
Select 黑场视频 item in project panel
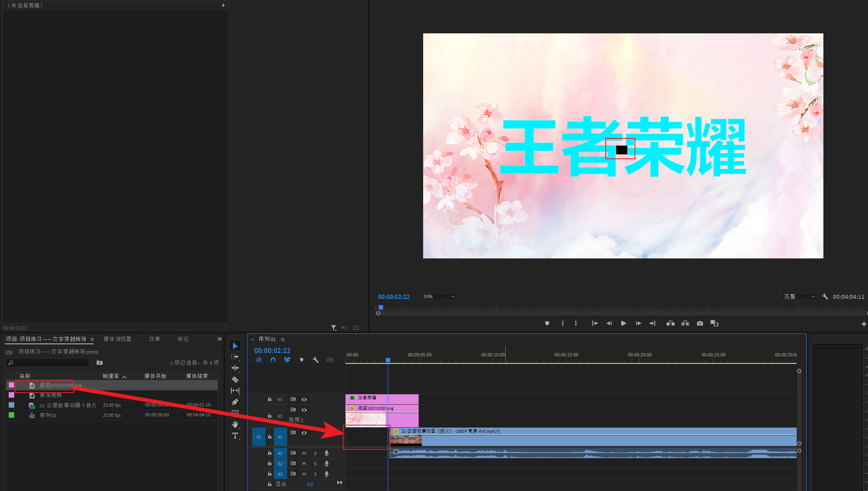click(x=50, y=395)
